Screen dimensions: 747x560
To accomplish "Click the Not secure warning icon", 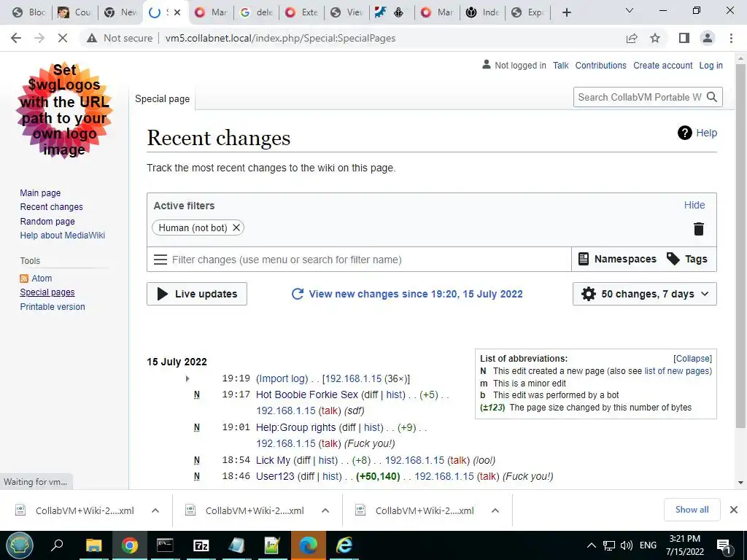I will (x=92, y=38).
